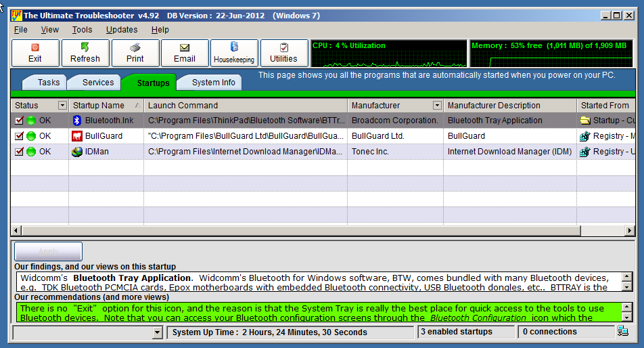The image size is (644, 348).
Task: Click the Manufacturer Description column header
Action: coord(510,106)
